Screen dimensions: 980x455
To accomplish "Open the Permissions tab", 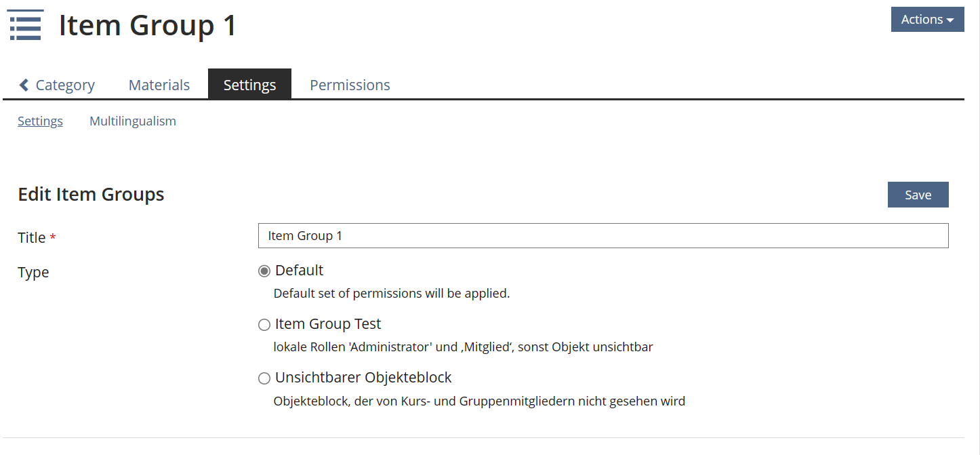I will pos(350,85).
